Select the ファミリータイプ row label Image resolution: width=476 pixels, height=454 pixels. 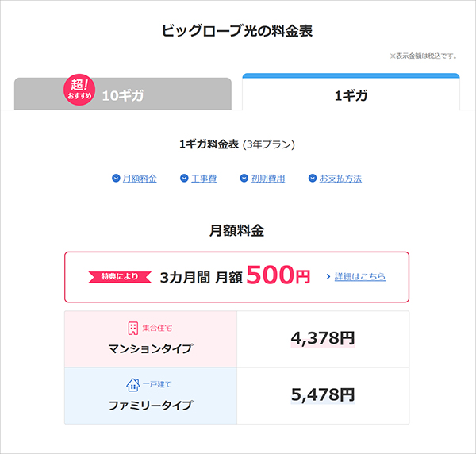coord(151,406)
